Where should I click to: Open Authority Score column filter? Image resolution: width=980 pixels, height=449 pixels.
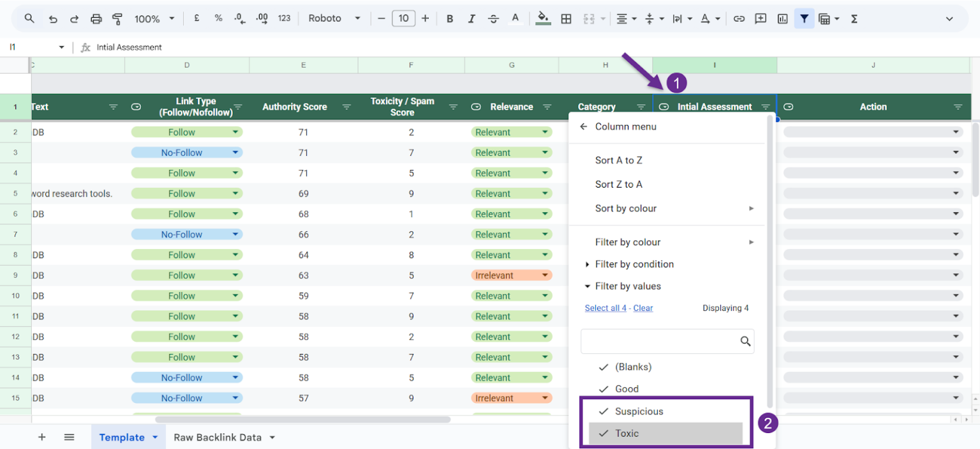[347, 107]
